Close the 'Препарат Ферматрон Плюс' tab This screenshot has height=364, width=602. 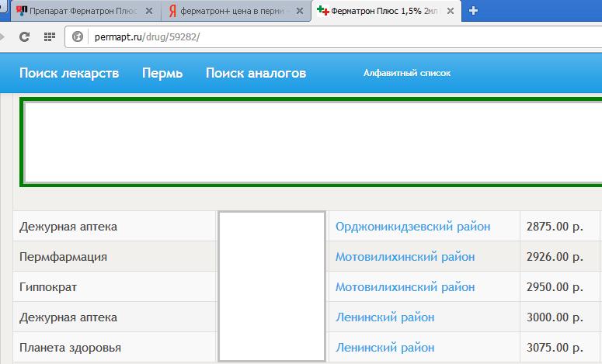click(148, 11)
